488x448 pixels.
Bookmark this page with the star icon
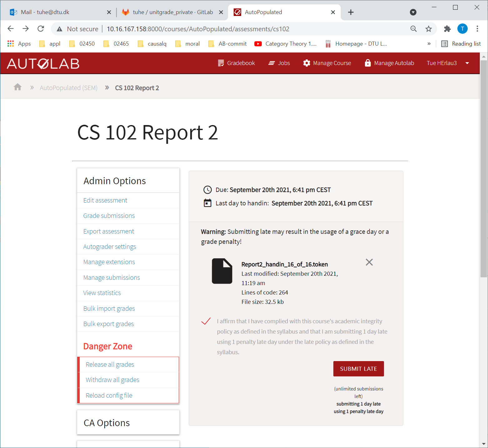428,29
